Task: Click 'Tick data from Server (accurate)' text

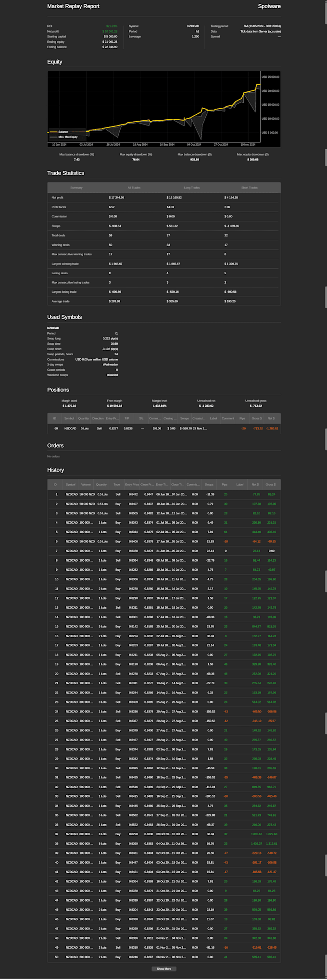Action: [x=261, y=31]
